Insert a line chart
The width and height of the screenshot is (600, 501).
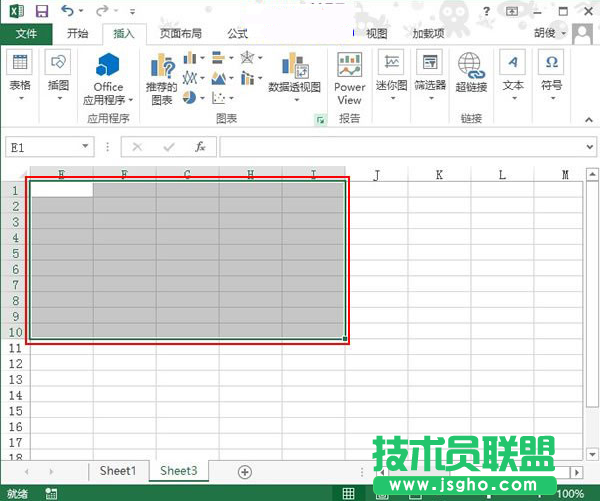coord(190,78)
